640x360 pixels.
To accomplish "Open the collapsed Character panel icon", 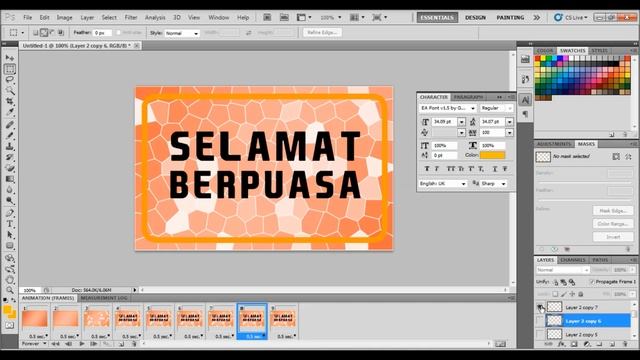I will coord(525,100).
